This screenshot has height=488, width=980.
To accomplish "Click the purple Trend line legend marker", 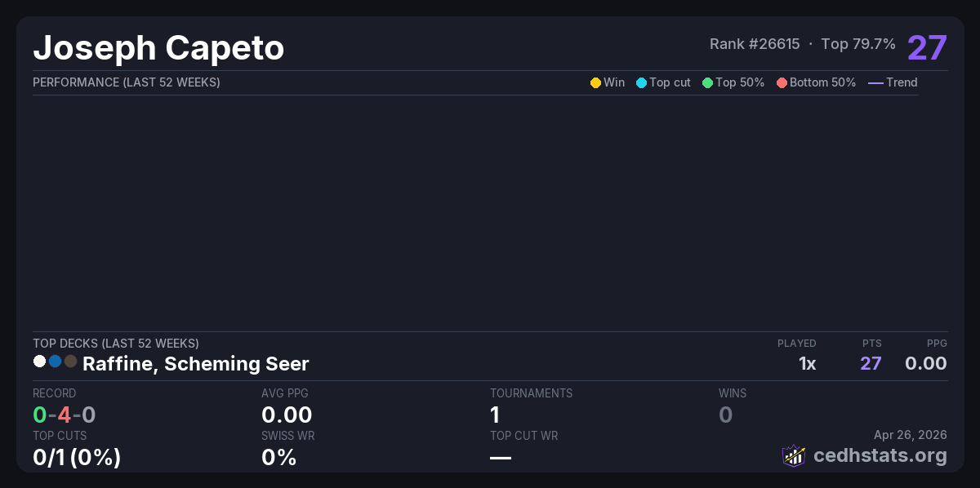I will [x=875, y=82].
